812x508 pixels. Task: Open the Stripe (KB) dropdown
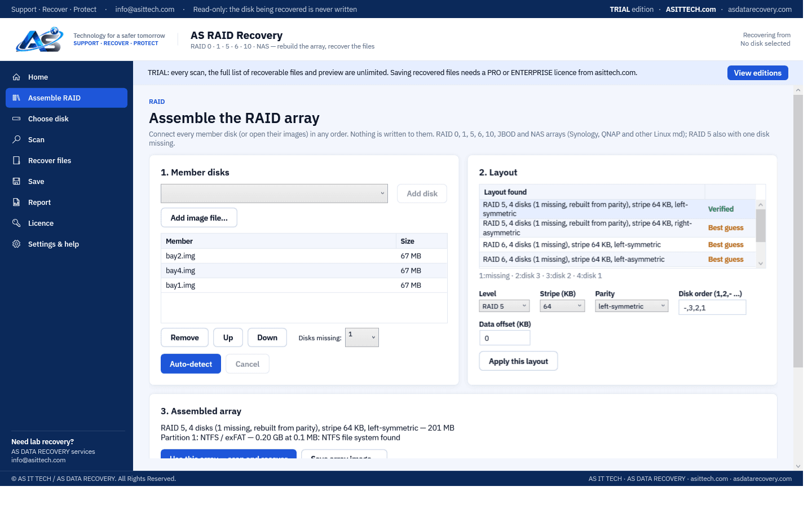click(x=562, y=306)
